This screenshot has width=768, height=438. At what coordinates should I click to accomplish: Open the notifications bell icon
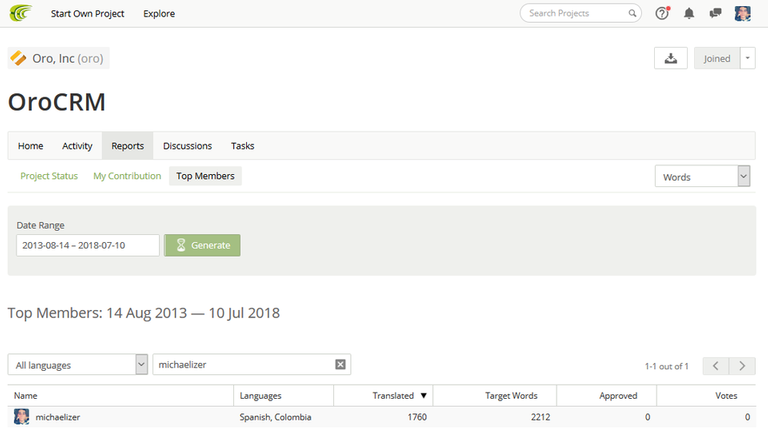click(689, 13)
